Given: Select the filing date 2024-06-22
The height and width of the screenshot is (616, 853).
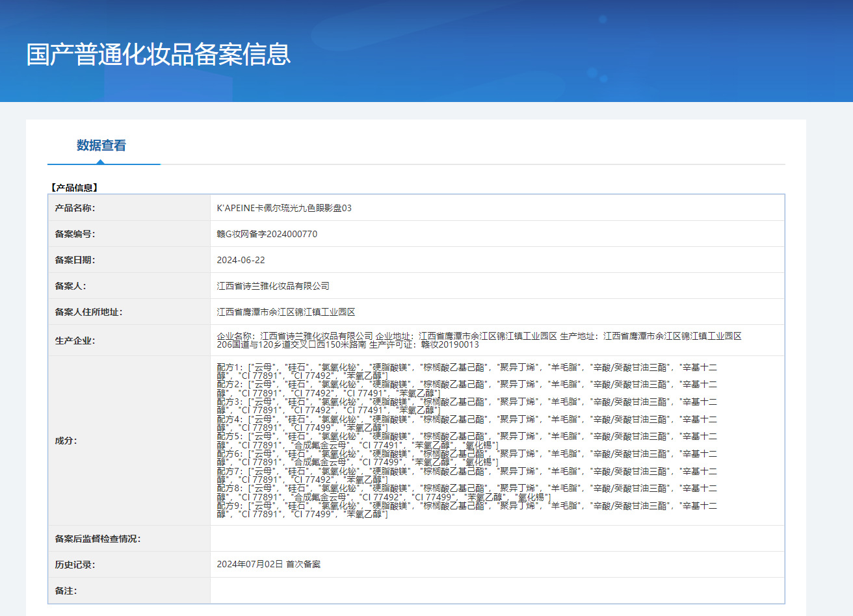Looking at the screenshot, I should [x=241, y=260].
